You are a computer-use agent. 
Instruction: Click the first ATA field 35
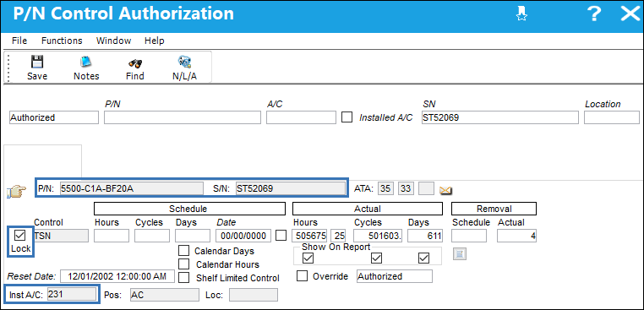click(385, 188)
